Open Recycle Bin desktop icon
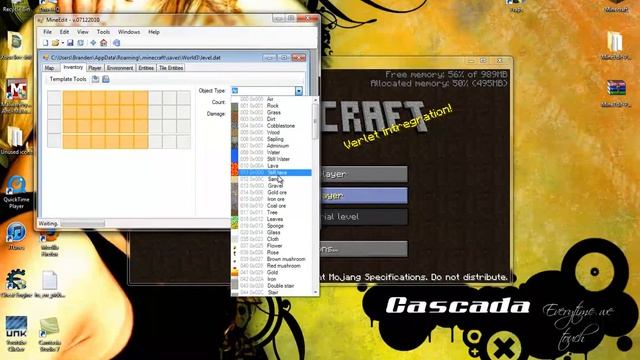The height and width of the screenshot is (360, 640). tap(16, 6)
